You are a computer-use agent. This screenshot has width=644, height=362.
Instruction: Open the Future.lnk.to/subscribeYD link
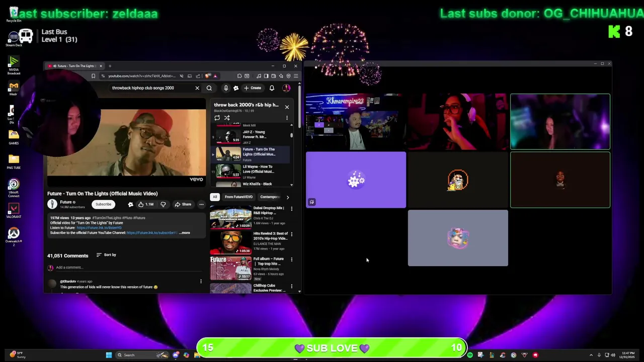[151, 233]
